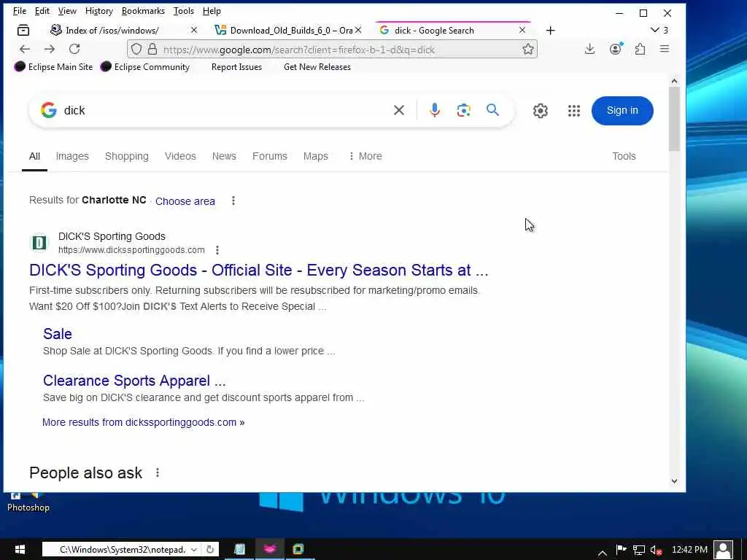Click the Firefox forward arrow
Screen dimensions: 747x560
[50, 49]
